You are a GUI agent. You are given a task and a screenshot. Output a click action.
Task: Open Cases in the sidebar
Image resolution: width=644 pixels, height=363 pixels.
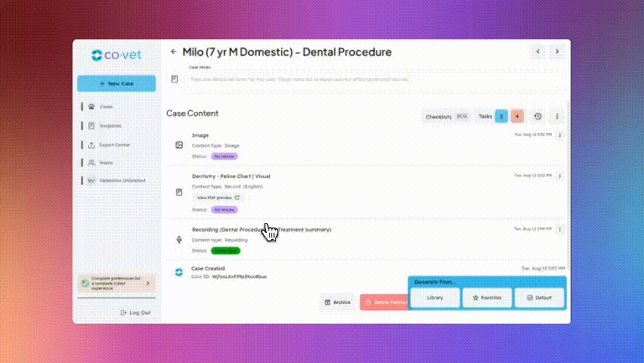pos(106,107)
